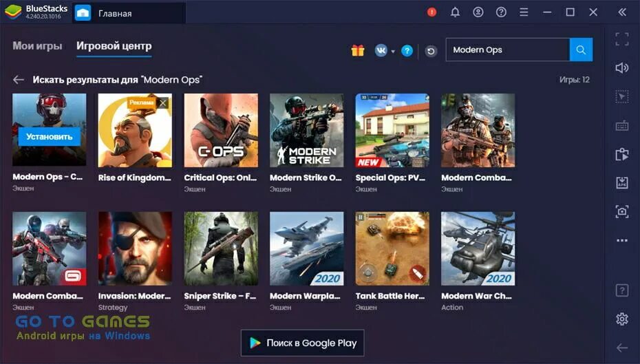Open Invasion: Modern Empire thumbnail
Screen dimensions: 640x364
pos(135,248)
